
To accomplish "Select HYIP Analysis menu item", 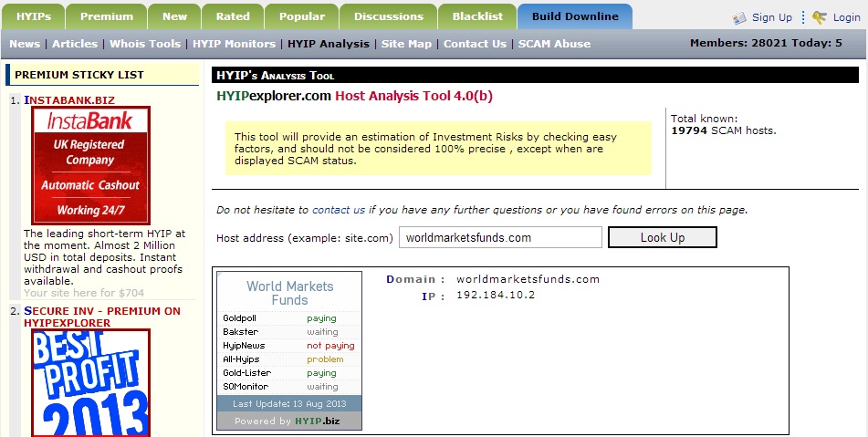I will [x=329, y=44].
